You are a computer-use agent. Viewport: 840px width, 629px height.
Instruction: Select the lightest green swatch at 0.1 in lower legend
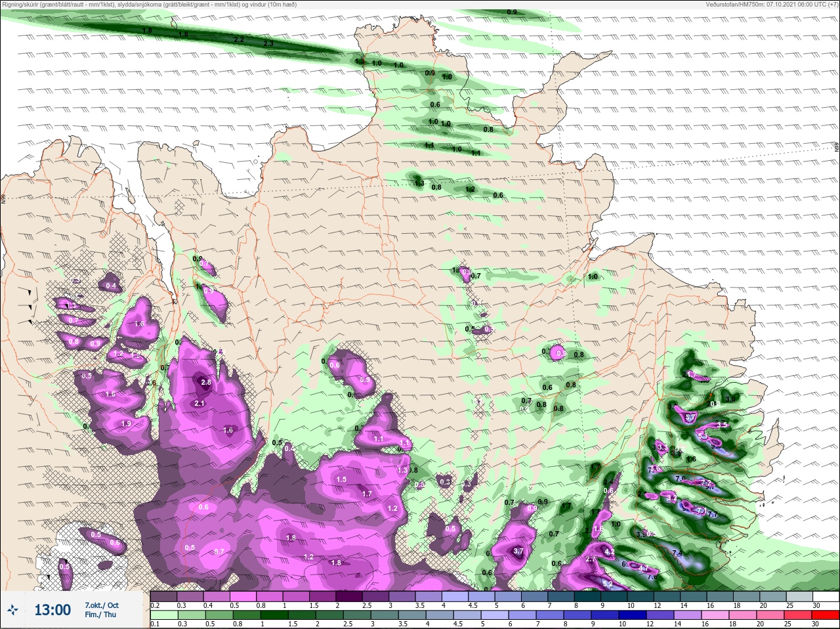click(164, 615)
